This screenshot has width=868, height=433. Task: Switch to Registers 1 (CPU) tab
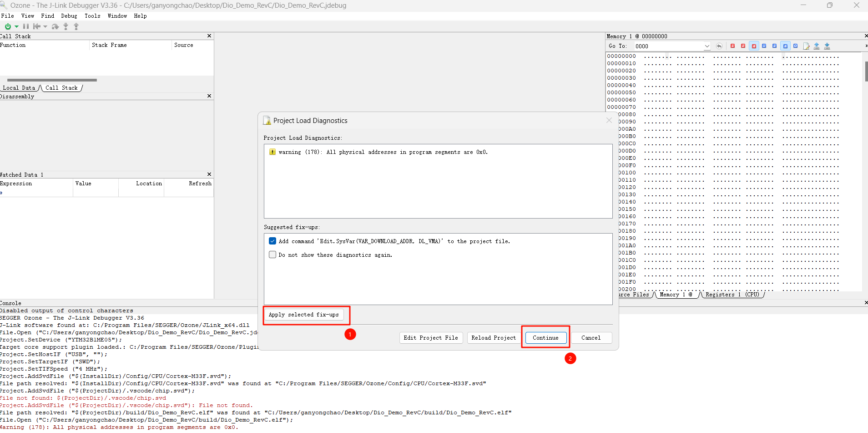coord(732,295)
